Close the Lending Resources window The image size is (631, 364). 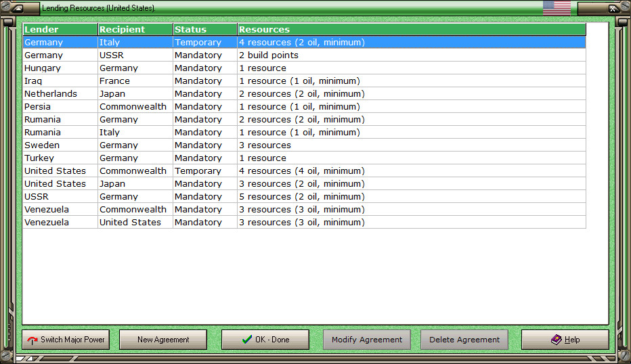(x=613, y=8)
